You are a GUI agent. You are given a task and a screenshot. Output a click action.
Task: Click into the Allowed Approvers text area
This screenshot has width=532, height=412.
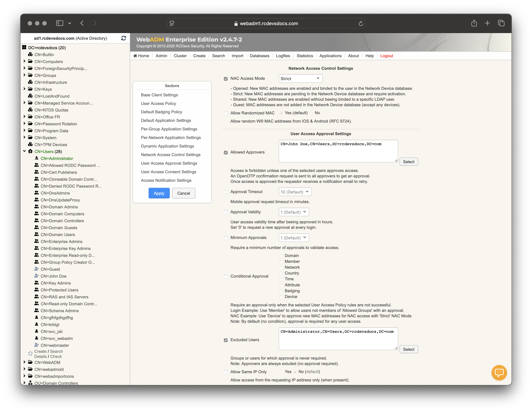338,151
